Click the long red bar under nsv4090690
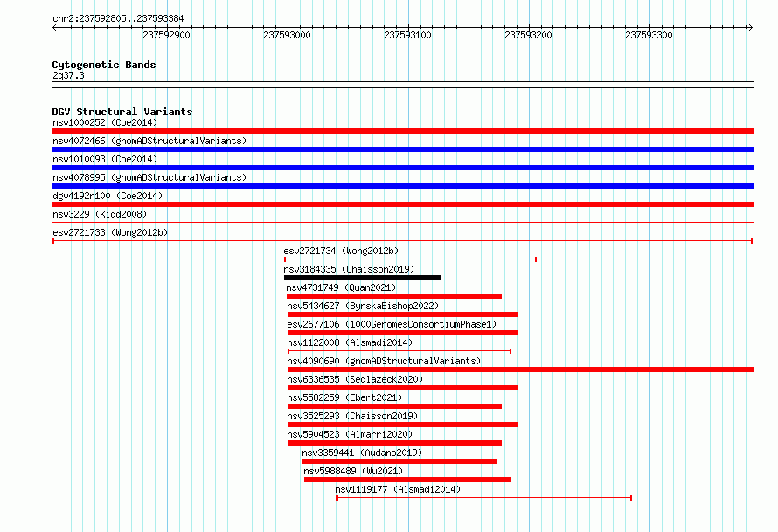 click(520, 370)
